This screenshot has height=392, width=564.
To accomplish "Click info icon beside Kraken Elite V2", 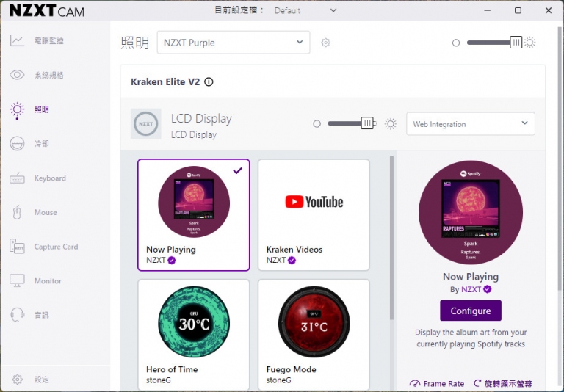I will click(x=209, y=82).
